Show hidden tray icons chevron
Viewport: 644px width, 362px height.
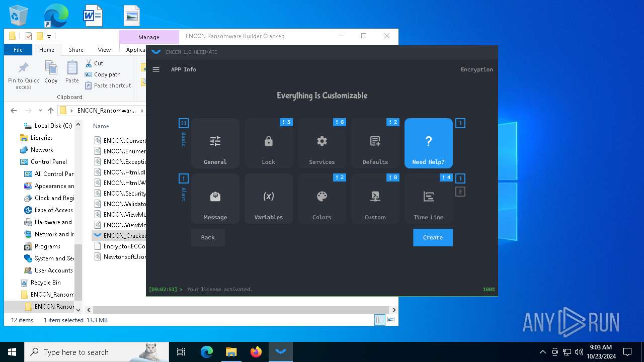542,352
